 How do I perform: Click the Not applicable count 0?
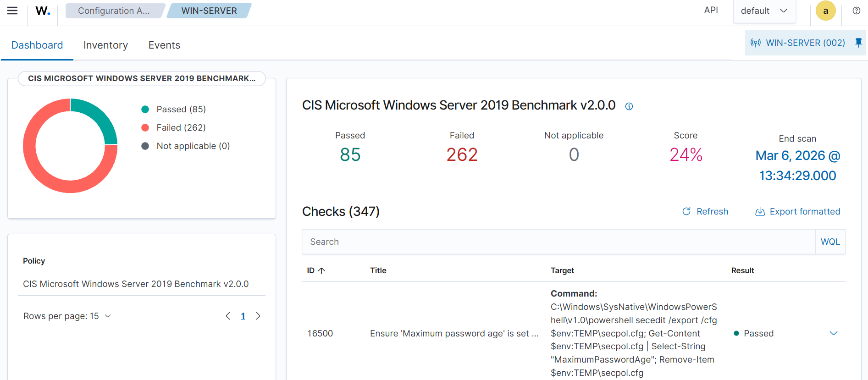574,155
